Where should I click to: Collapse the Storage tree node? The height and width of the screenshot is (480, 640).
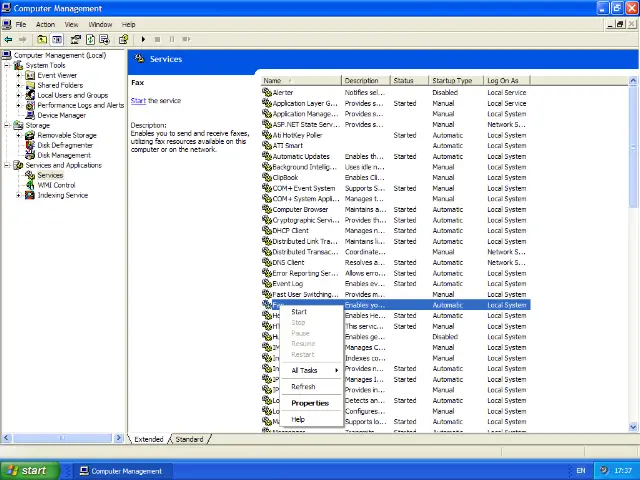pyautogui.click(x=7, y=125)
